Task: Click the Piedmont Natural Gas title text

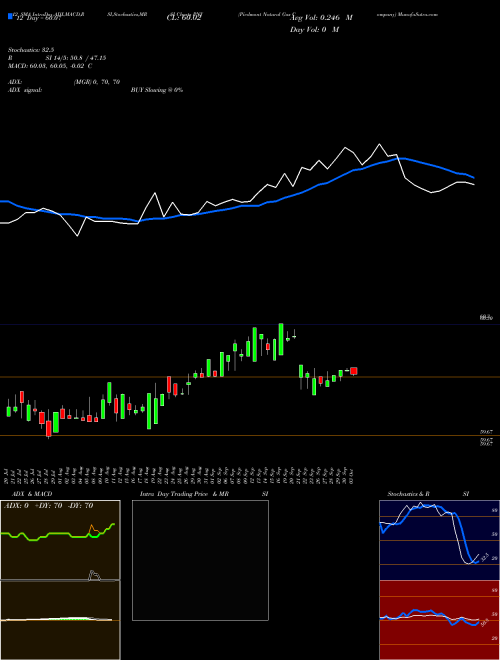Action: 268,14
